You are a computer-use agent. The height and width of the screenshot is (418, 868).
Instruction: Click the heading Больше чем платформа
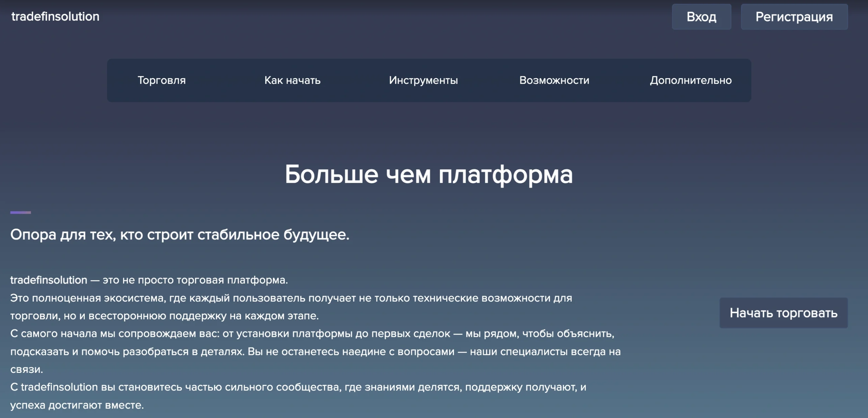(429, 174)
